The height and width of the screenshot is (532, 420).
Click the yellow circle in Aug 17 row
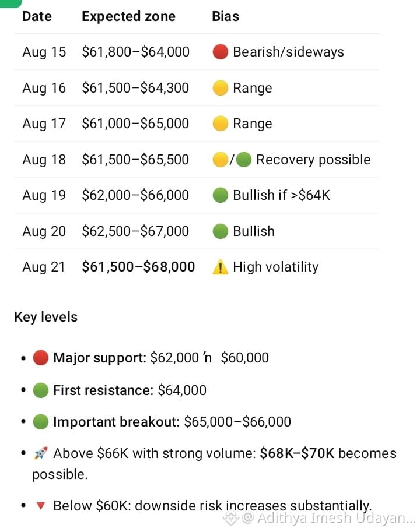point(220,124)
